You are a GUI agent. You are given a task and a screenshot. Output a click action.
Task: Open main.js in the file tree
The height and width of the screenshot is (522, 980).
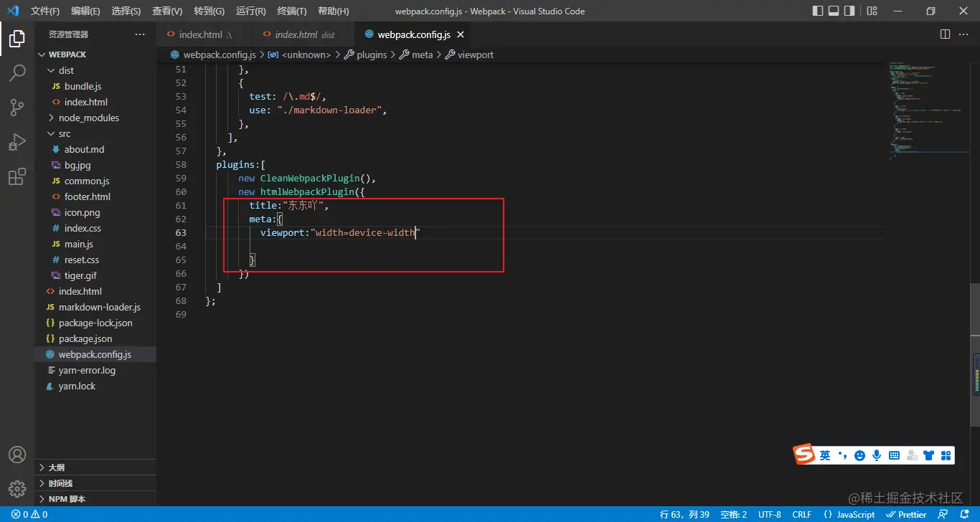point(95,244)
